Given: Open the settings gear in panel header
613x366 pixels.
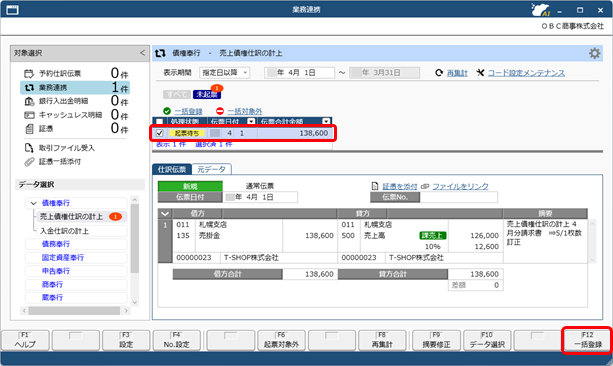Looking at the screenshot, I should (594, 53).
